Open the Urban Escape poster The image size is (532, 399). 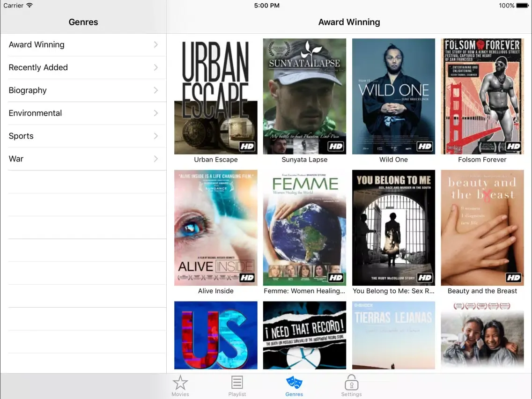click(x=216, y=96)
